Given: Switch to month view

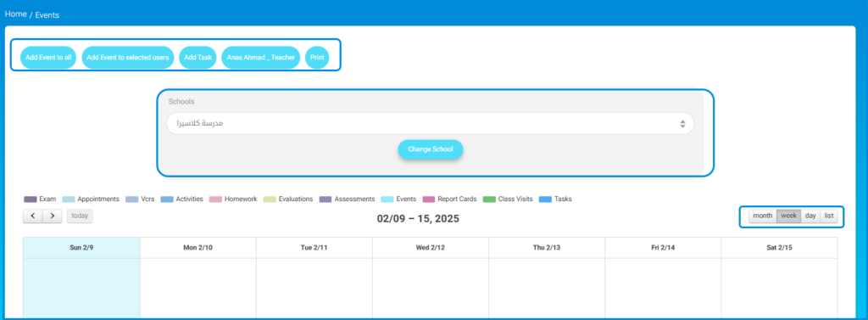Looking at the screenshot, I should [x=762, y=216].
